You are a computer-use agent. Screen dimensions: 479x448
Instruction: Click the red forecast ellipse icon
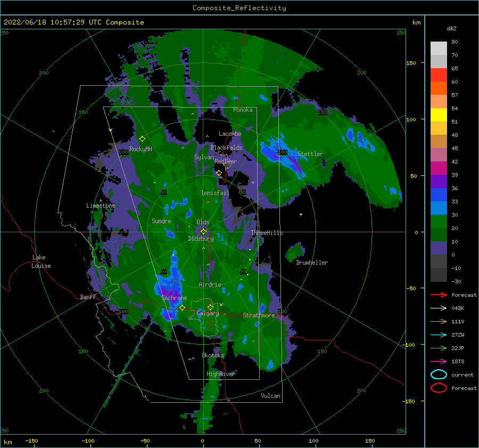pos(439,388)
